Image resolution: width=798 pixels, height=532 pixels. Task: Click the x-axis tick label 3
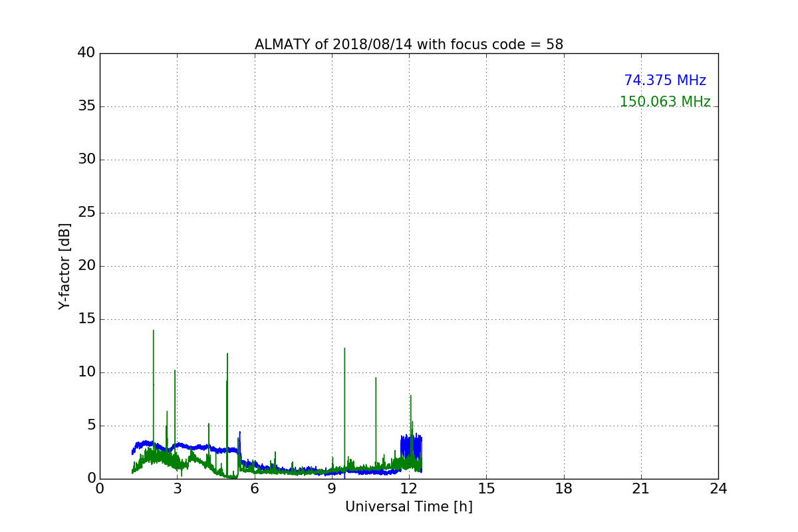177,489
